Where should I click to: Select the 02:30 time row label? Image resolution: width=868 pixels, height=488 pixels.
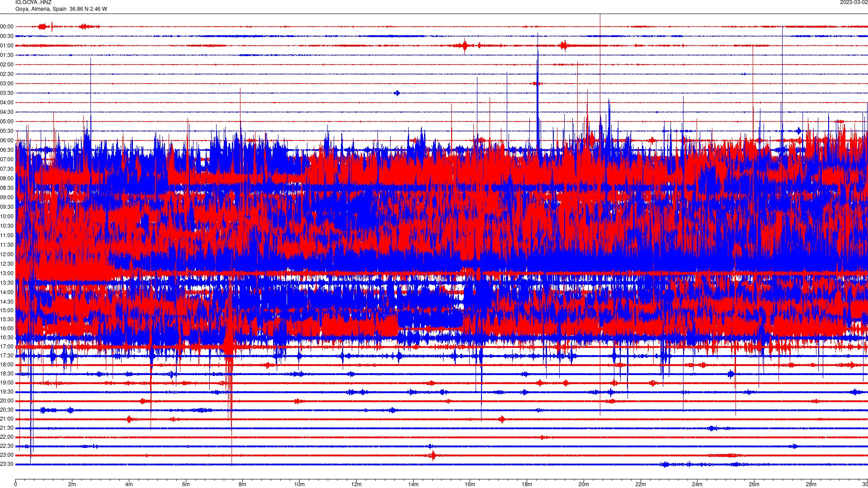7,74
